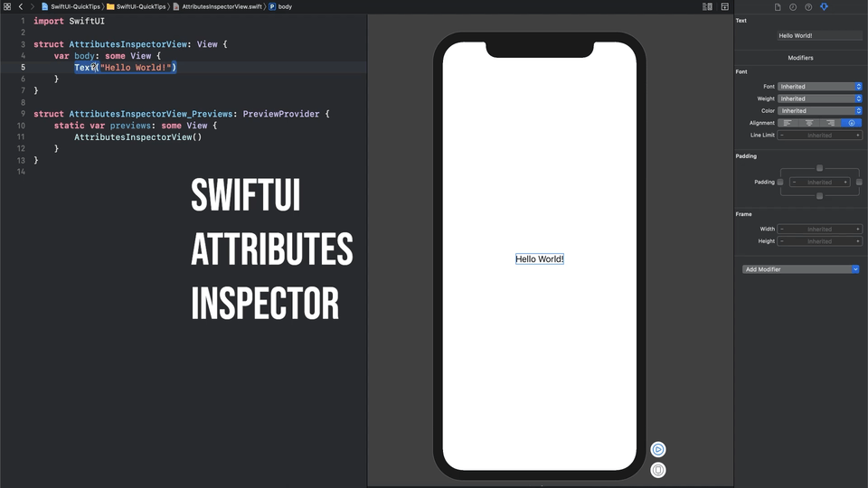Go back in editor history
The height and width of the screenshot is (488, 868).
point(21,6)
